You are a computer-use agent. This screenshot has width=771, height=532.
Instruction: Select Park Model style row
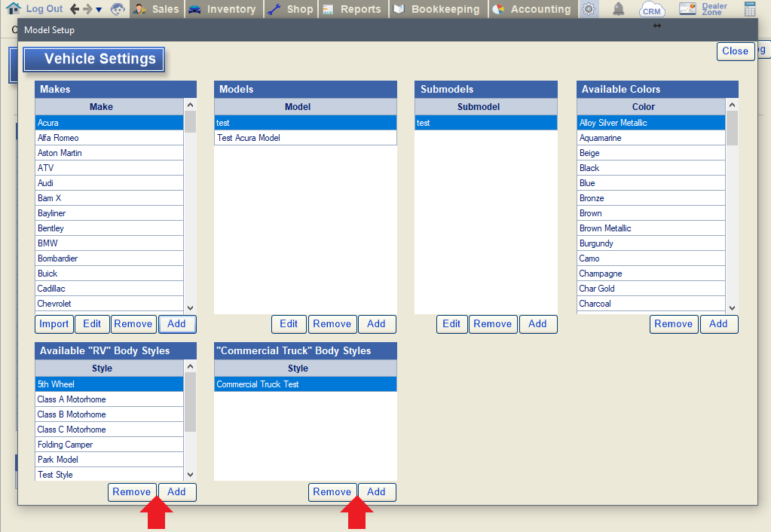[109, 460]
